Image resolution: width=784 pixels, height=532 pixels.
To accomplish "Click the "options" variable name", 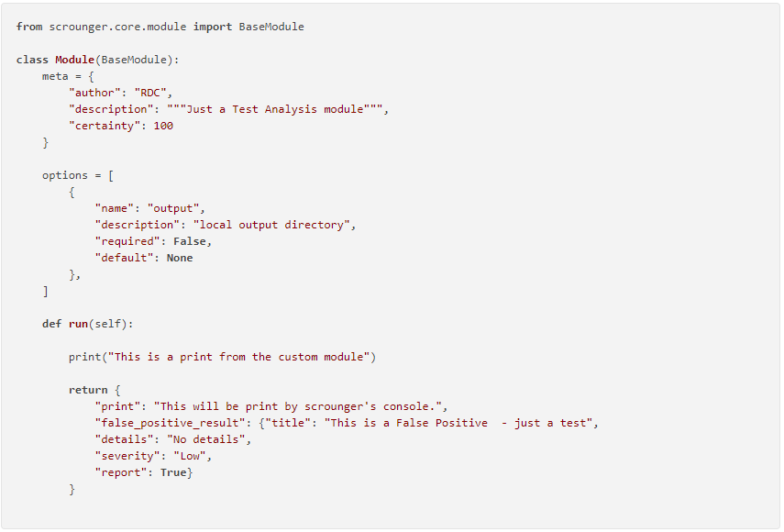I will [65, 175].
